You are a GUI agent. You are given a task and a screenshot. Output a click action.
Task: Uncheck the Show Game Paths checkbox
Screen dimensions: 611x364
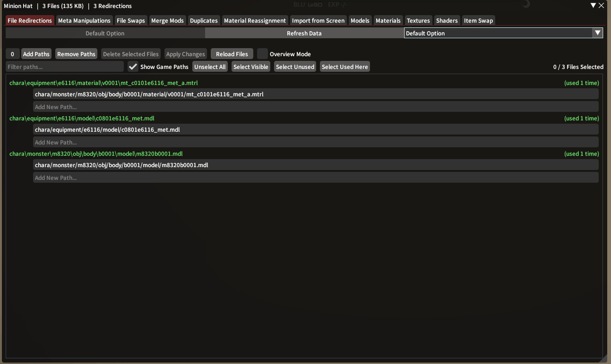[133, 67]
